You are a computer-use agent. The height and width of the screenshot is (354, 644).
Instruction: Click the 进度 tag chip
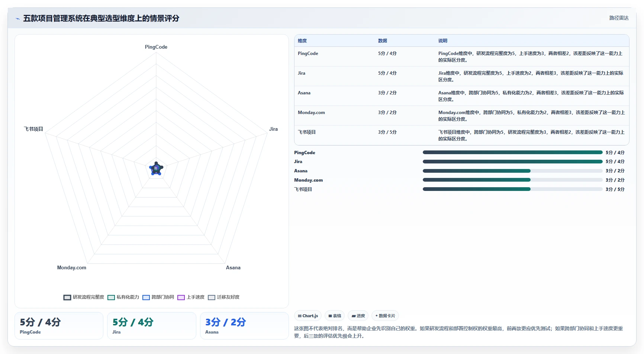click(x=358, y=316)
